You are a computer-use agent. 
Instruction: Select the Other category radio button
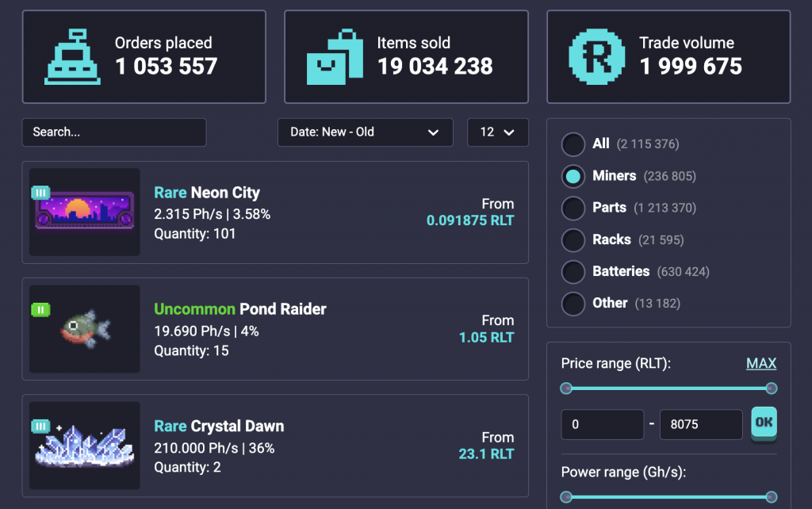(x=573, y=304)
